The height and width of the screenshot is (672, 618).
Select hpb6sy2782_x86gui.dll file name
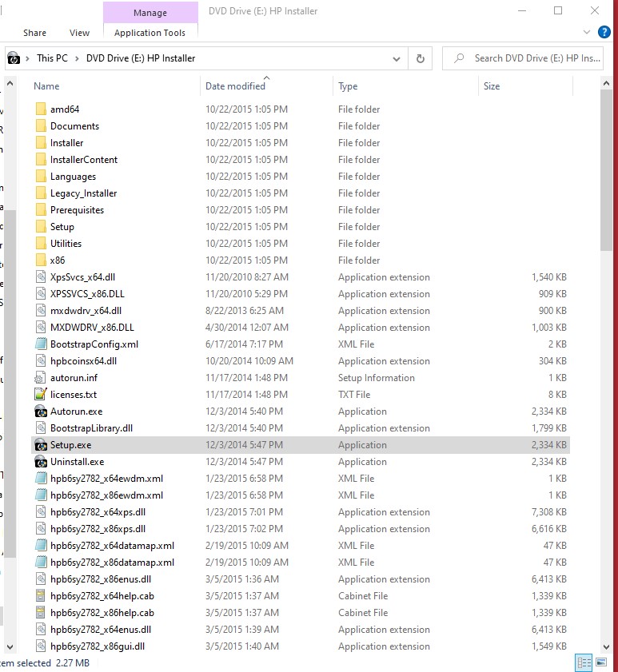pos(98,646)
